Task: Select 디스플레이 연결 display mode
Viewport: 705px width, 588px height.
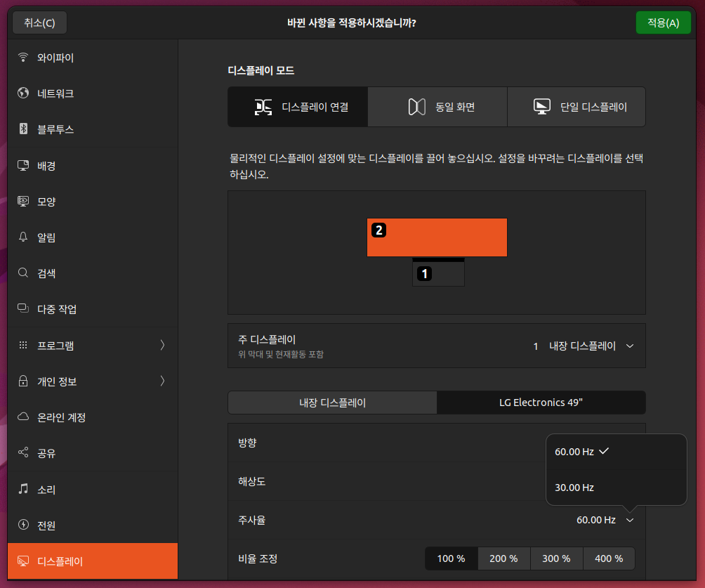Action: [x=298, y=107]
